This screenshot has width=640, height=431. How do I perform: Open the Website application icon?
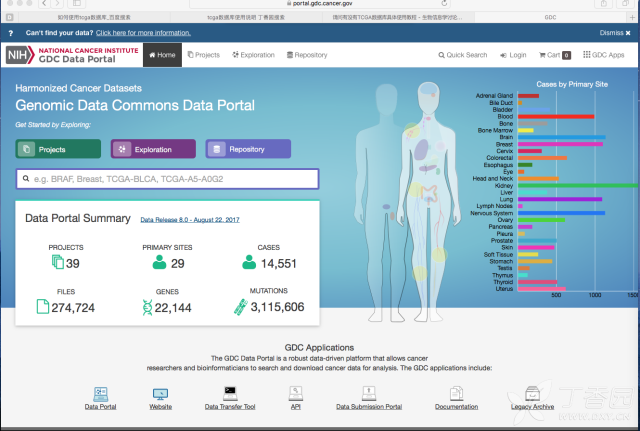161,393
